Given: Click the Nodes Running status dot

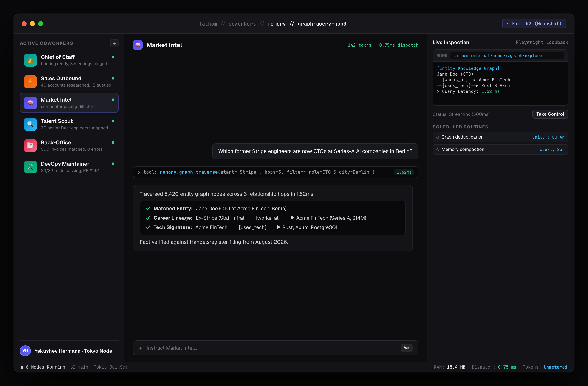Looking at the screenshot, I should (22, 367).
